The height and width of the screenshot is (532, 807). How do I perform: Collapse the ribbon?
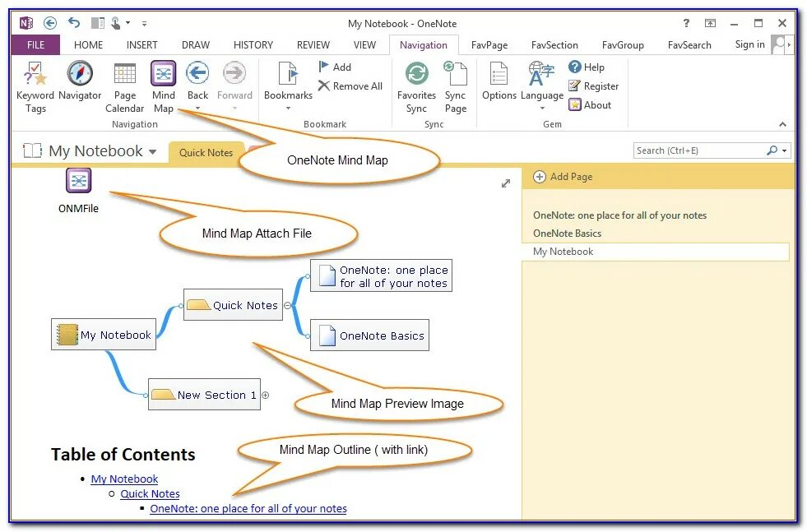(x=783, y=124)
